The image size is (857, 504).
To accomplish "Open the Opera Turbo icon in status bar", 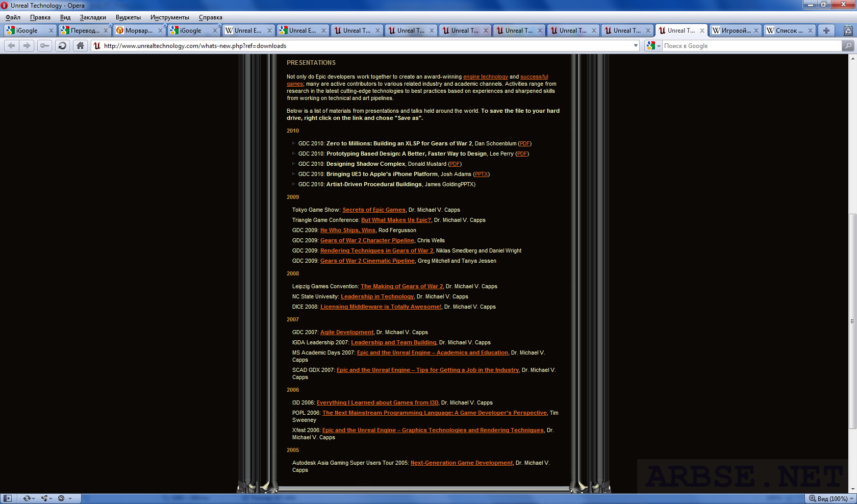I will [61, 498].
